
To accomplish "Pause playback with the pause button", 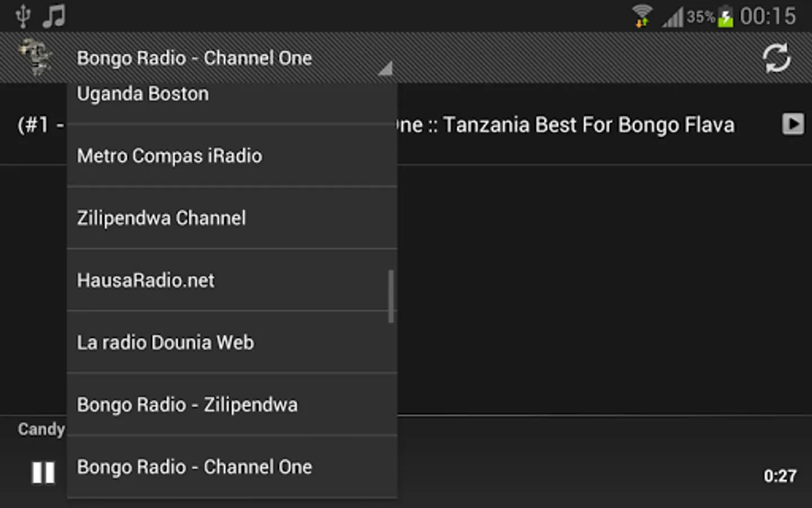I will [43, 472].
